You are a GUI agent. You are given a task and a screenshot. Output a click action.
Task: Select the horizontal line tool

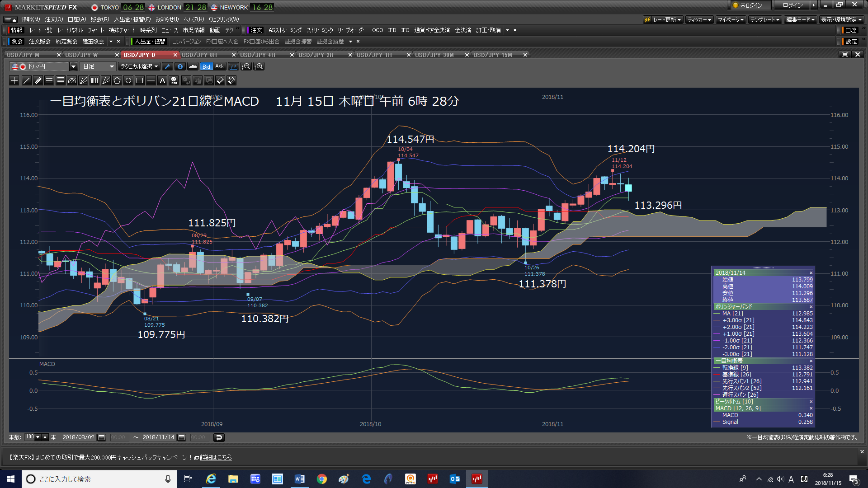point(151,80)
